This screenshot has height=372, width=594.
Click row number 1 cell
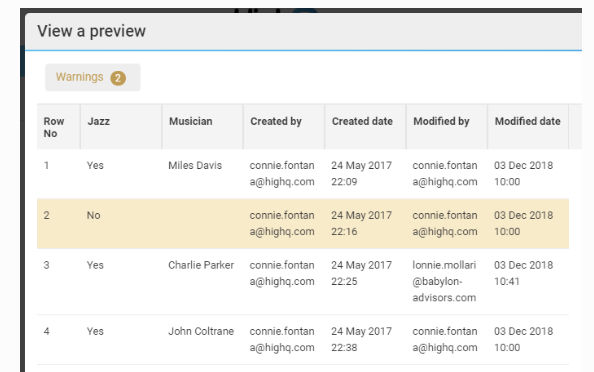tap(46, 166)
